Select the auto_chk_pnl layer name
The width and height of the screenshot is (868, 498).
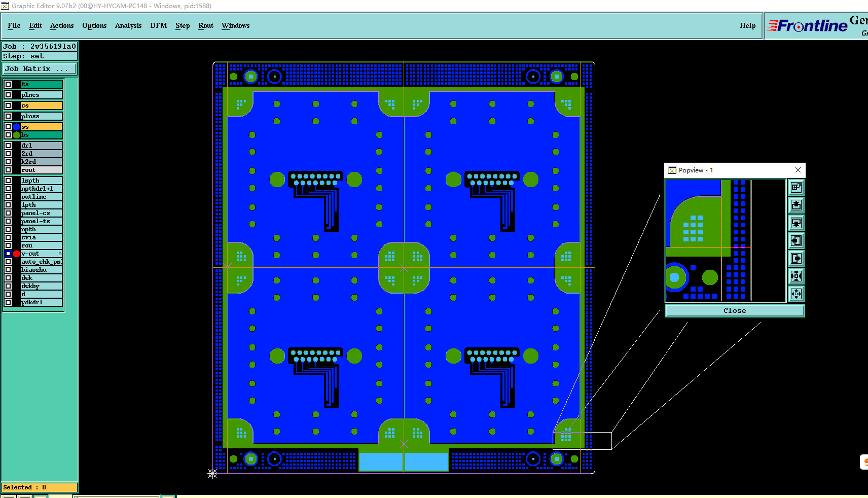tap(42, 262)
